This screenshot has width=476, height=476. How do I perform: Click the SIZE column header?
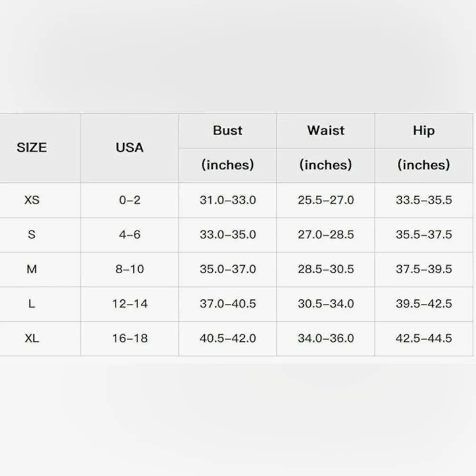coord(32,148)
